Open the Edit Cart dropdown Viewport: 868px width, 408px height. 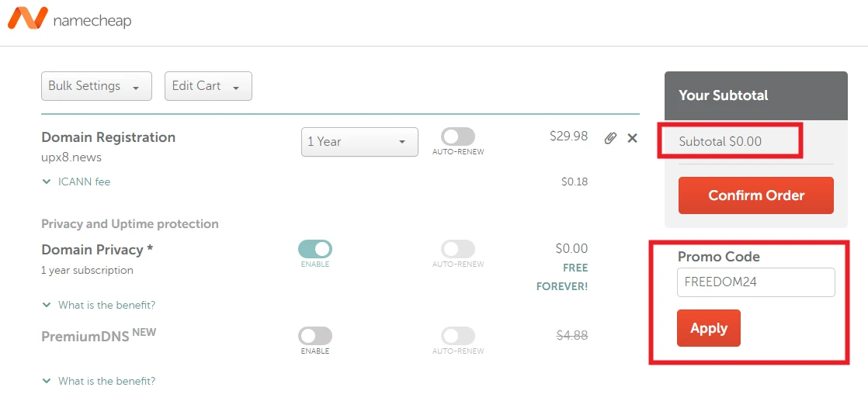point(208,86)
